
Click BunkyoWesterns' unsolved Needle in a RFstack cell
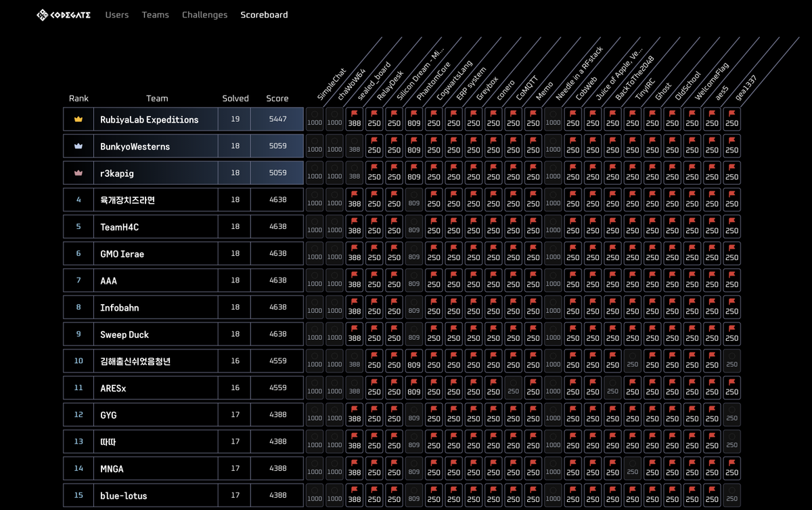(553, 146)
